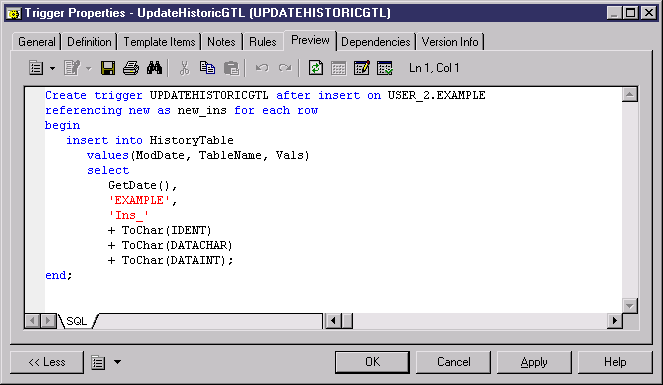Open Find with the binoculars icon
The height and width of the screenshot is (385, 663).
[154, 68]
